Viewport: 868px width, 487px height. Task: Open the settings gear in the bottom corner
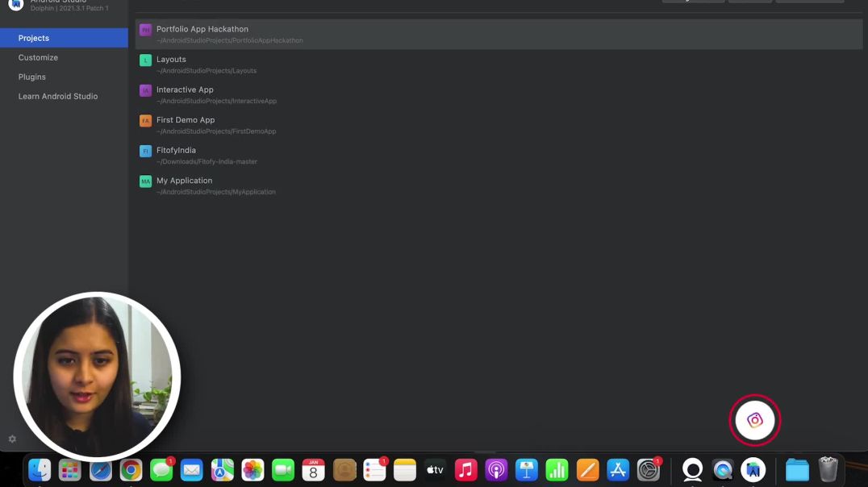click(11, 439)
